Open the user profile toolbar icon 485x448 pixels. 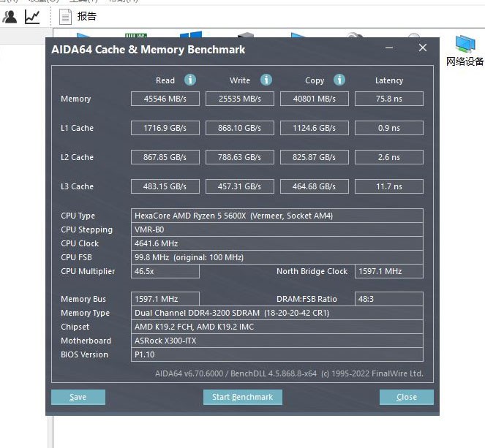[10, 17]
